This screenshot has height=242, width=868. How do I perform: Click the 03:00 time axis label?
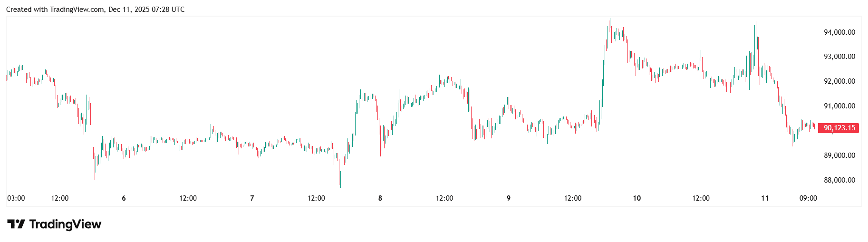coord(16,198)
